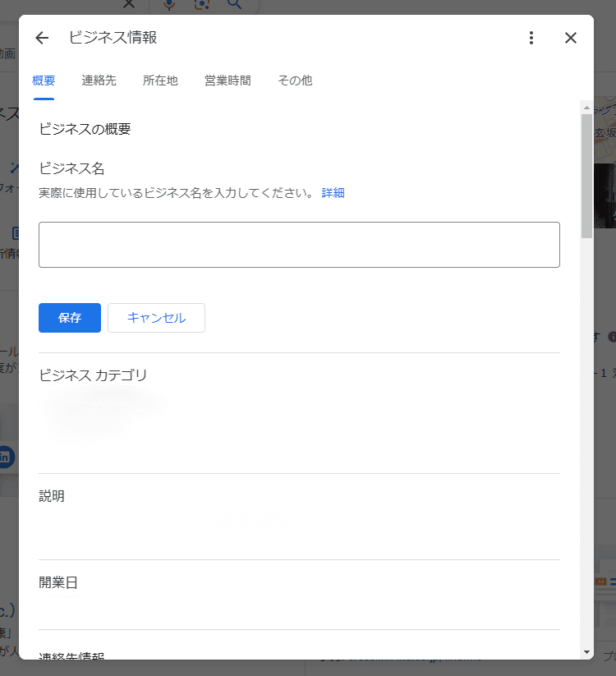Click the search magnifier icon in background
The width and height of the screenshot is (616, 676).
[x=234, y=4]
